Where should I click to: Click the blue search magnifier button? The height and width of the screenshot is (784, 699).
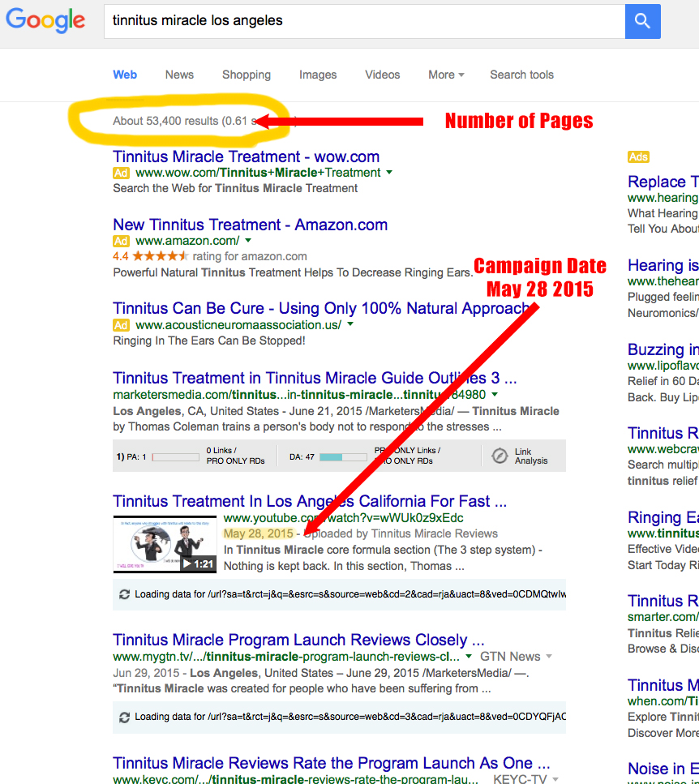tap(642, 21)
